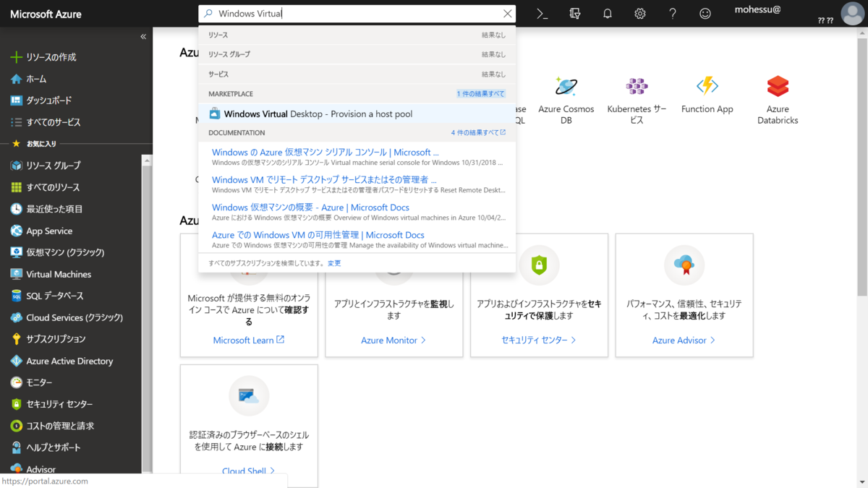868x488 pixels.
Task: Click the 仮想マシン (クラシック) icon
Action: [16, 252]
